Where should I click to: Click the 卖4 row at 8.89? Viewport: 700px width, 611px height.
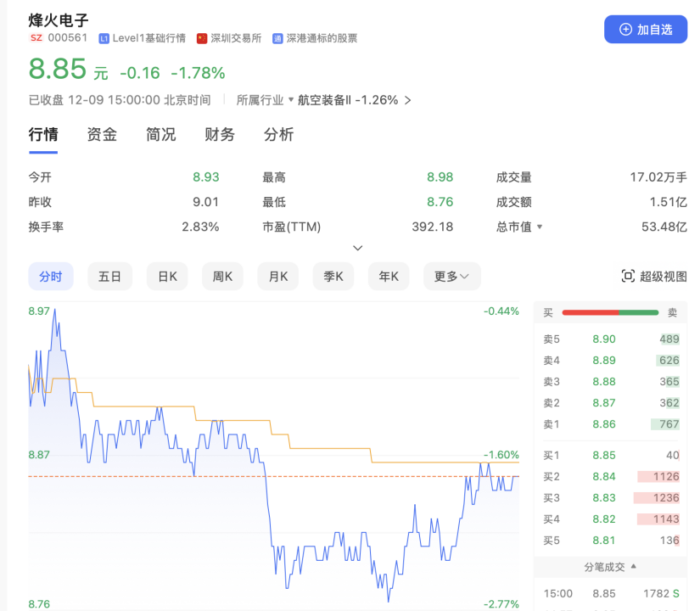[x=611, y=361]
